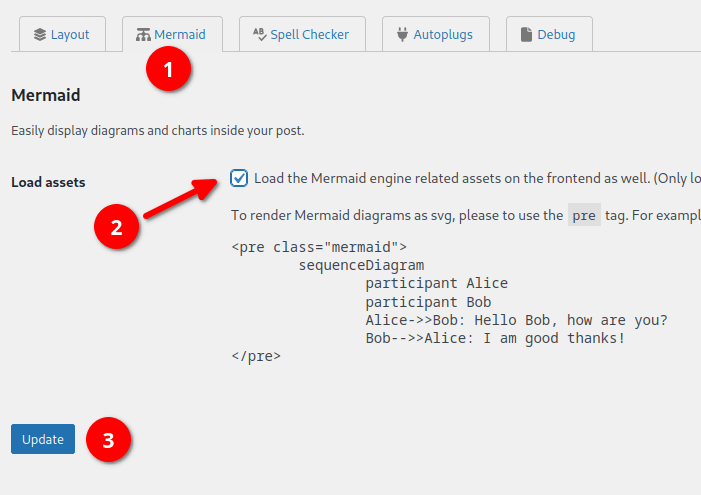
Task: Click the '<pre class="mermaid">' code line
Action: [319, 247]
